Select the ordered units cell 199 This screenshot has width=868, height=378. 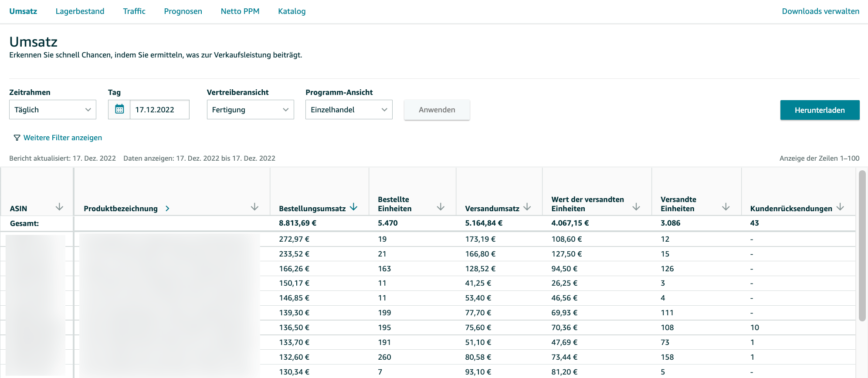click(384, 313)
